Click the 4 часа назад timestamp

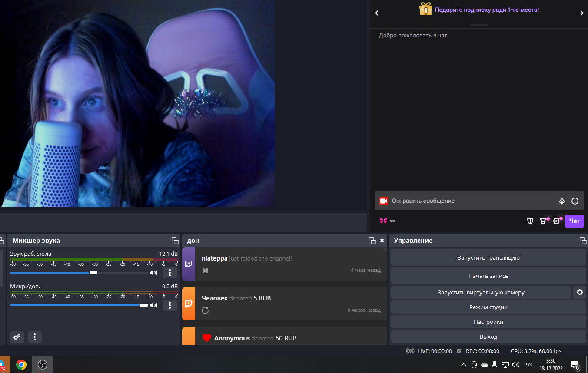[x=365, y=270]
